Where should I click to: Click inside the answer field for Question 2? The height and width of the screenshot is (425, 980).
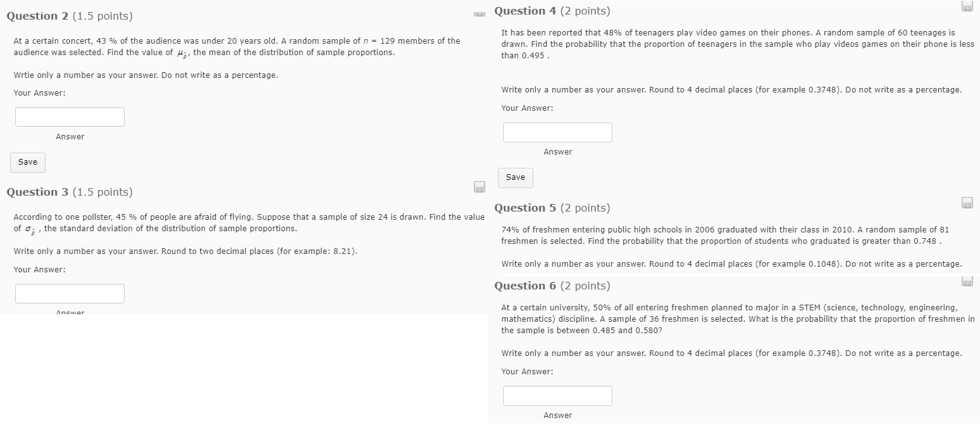(70, 116)
